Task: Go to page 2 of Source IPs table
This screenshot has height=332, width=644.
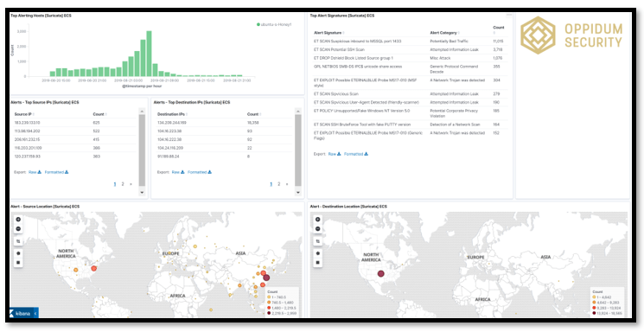Action: [x=123, y=184]
